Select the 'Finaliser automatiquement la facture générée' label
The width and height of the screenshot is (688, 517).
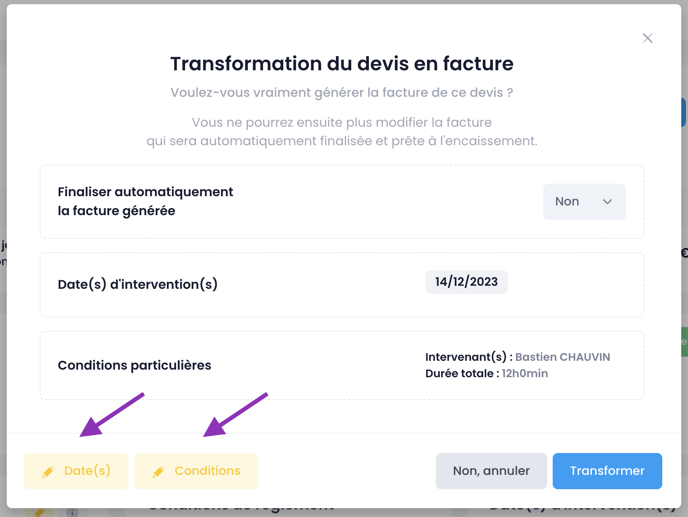point(145,201)
